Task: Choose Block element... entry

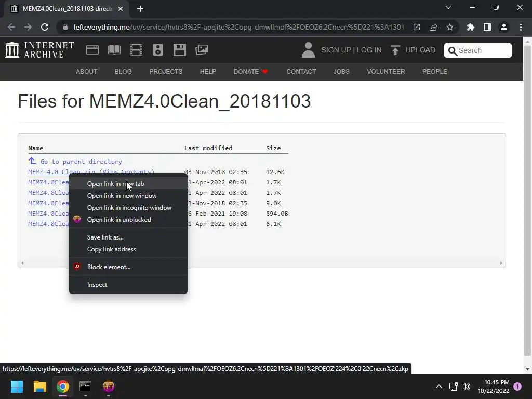Action: (x=128, y=267)
